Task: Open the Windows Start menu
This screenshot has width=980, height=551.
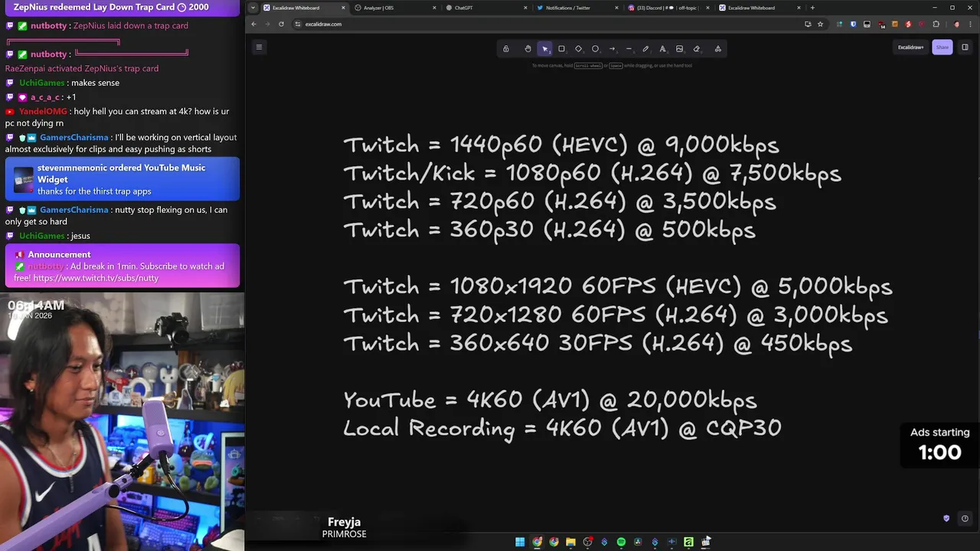Action: [x=520, y=542]
